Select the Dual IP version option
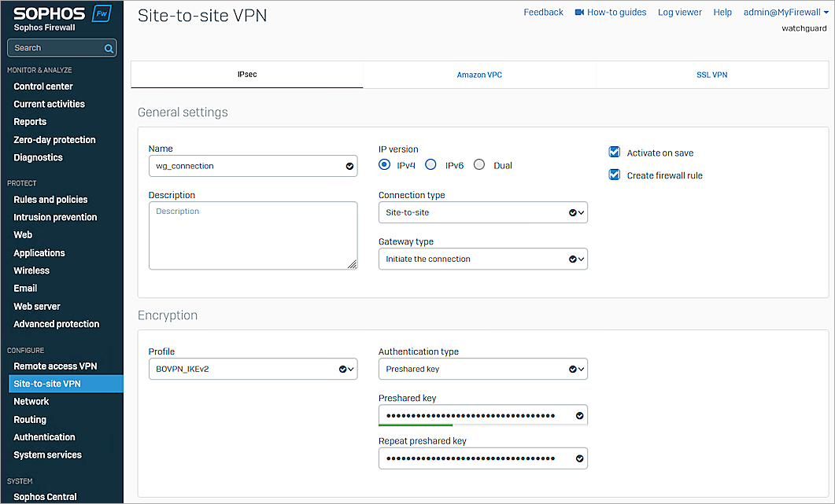This screenshot has width=835, height=504. click(479, 165)
